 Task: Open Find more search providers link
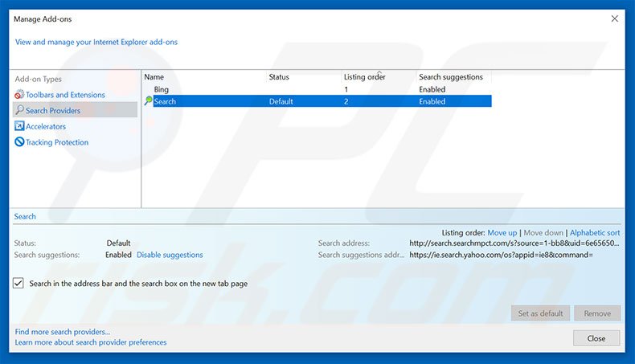pyautogui.click(x=63, y=332)
